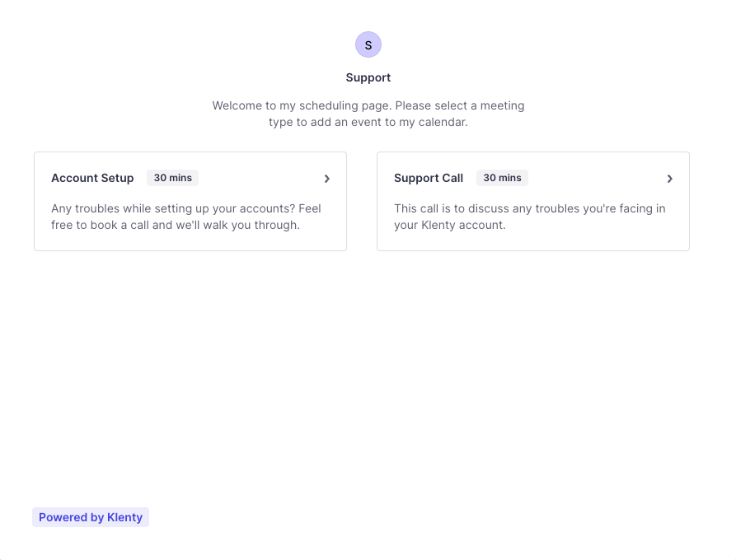Click the welcome message text

368,114
